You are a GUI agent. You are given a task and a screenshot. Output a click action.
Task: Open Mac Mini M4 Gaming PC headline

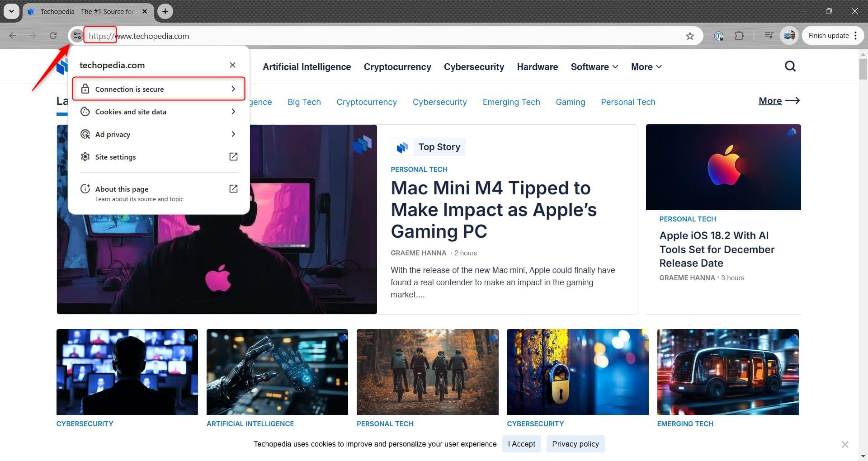494,210
